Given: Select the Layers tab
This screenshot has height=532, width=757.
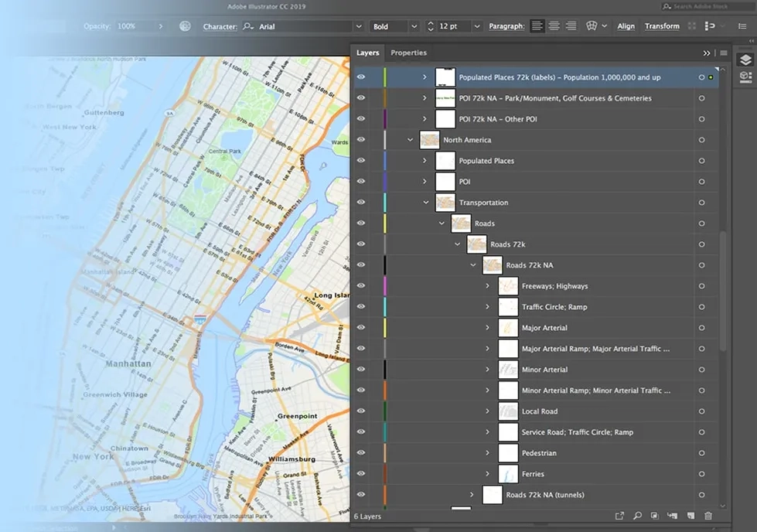Looking at the screenshot, I should coord(367,53).
